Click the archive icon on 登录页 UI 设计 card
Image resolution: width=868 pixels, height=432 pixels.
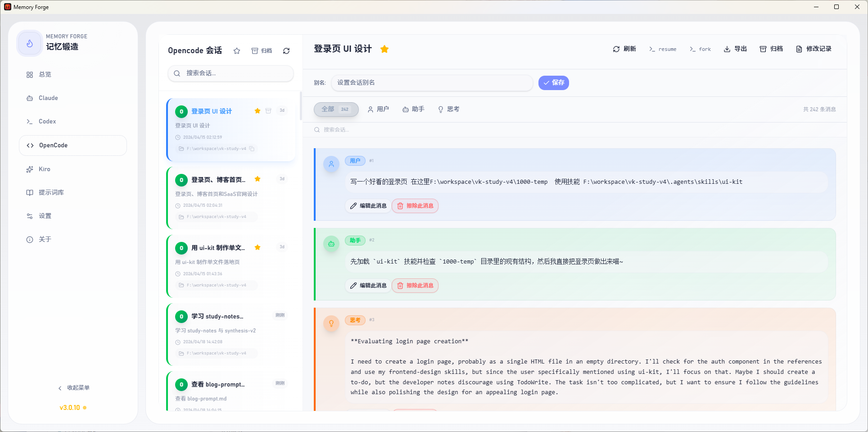click(x=268, y=111)
